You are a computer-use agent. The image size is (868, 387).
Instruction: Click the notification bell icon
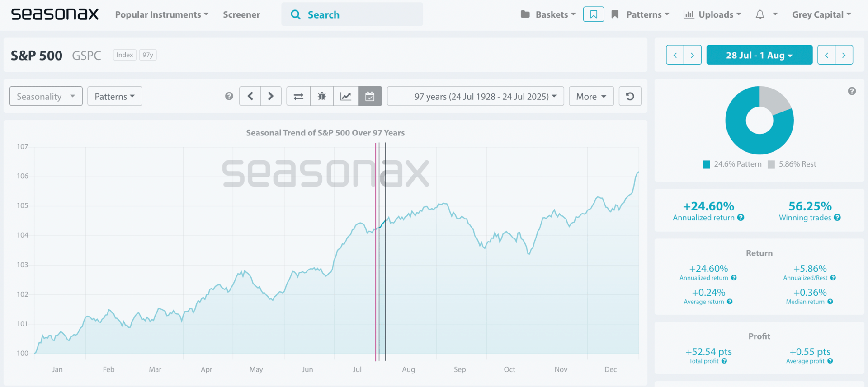[x=760, y=14]
